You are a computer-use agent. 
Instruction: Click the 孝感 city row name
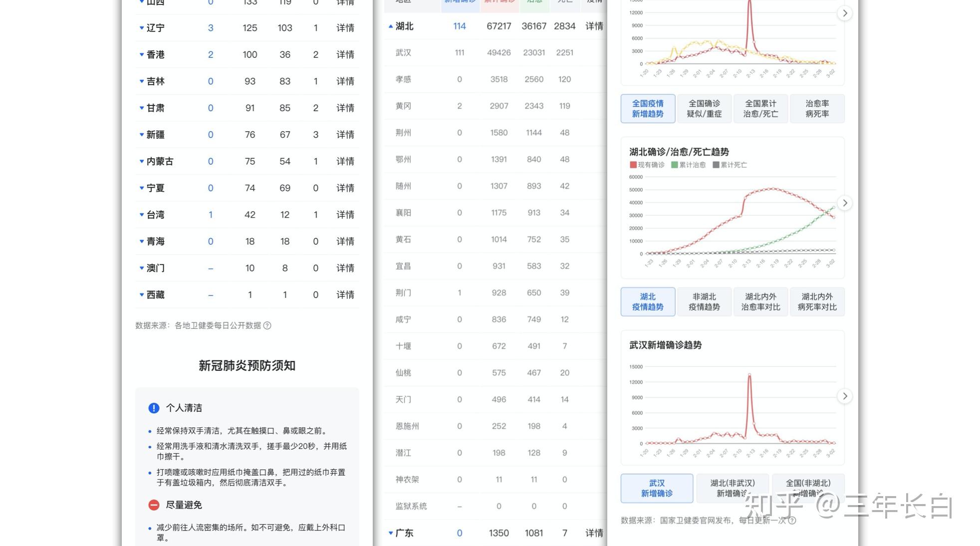tap(403, 79)
